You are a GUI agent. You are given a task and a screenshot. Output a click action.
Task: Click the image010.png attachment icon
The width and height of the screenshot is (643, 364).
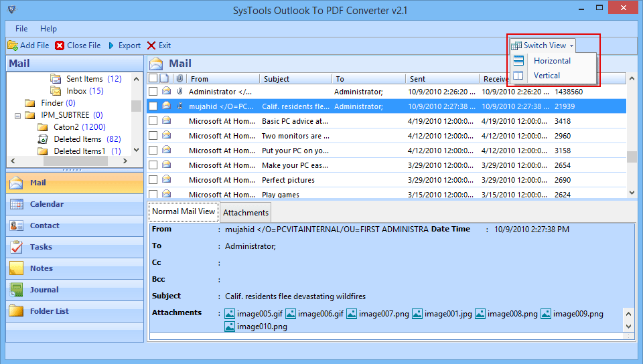tap(230, 327)
